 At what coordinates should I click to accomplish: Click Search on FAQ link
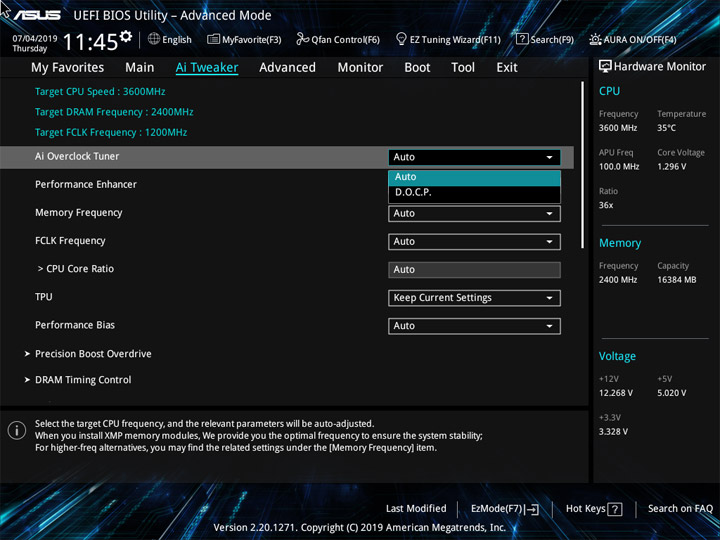680,508
